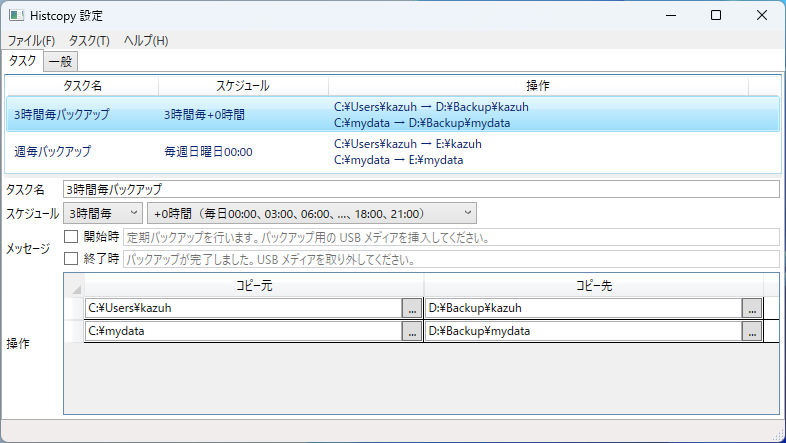Switch to the 一般 tab
This screenshot has height=443, width=786.
[60, 62]
